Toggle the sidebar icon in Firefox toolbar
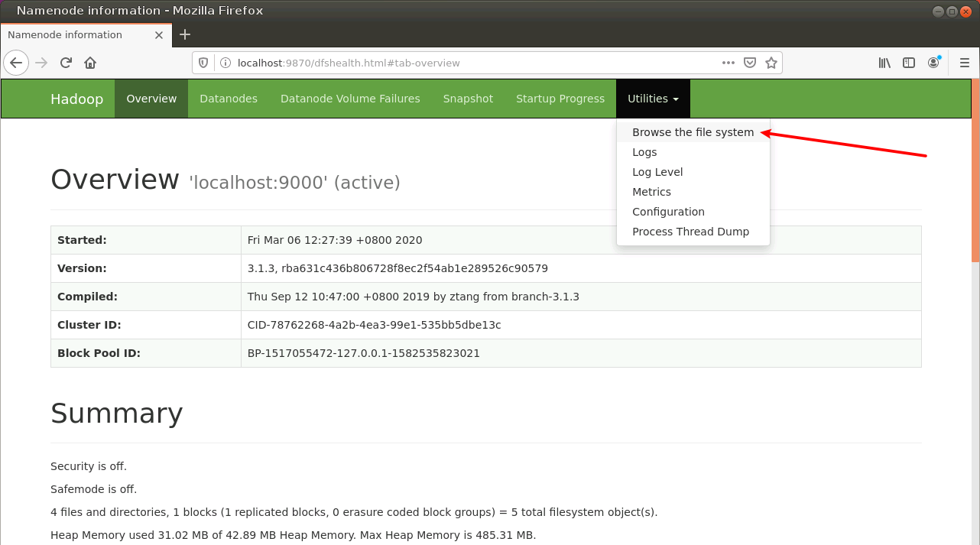Image resolution: width=980 pixels, height=545 pixels. point(908,63)
